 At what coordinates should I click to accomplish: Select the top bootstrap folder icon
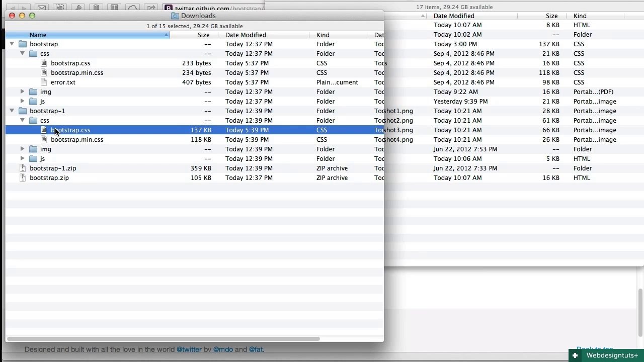click(23, 44)
